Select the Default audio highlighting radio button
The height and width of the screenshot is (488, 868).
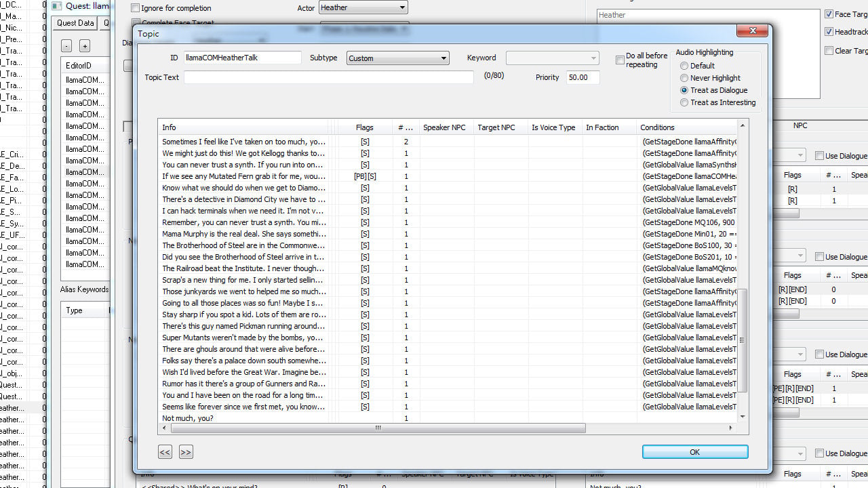click(x=684, y=66)
